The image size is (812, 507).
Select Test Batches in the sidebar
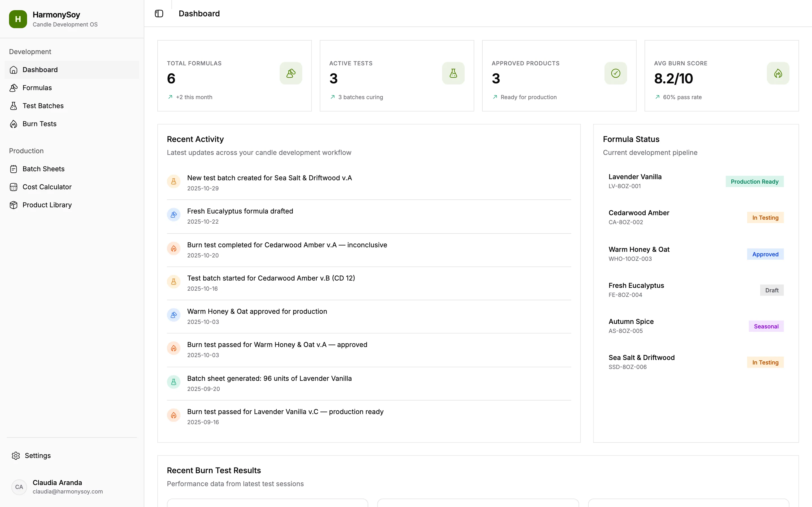click(43, 106)
